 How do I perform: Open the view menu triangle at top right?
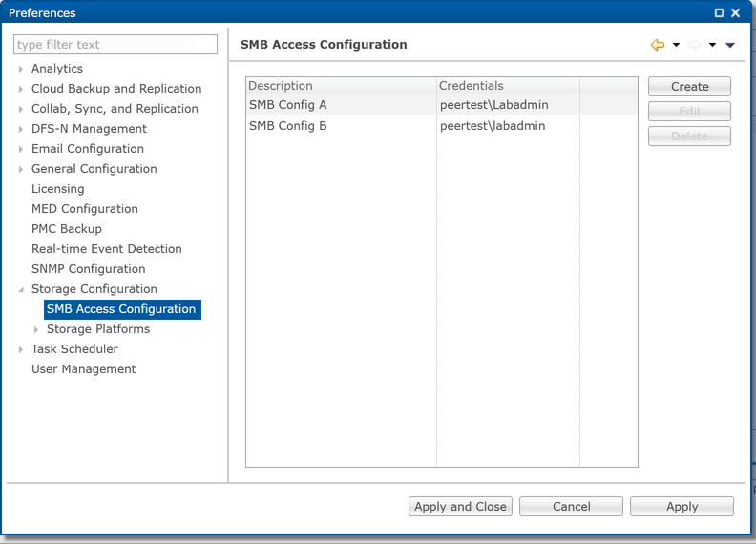(x=730, y=45)
